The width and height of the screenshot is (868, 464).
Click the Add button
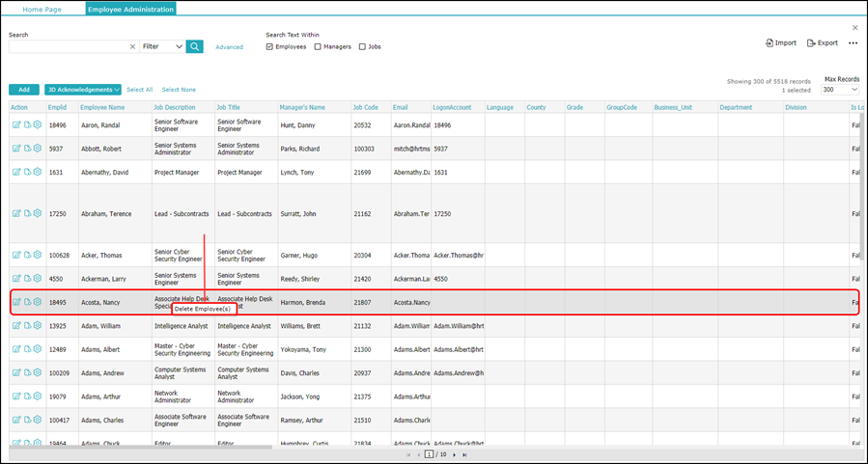click(x=24, y=90)
